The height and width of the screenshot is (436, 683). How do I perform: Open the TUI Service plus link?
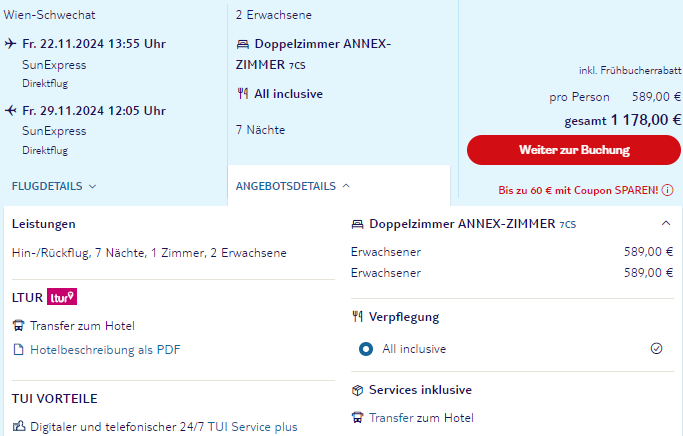point(252,427)
